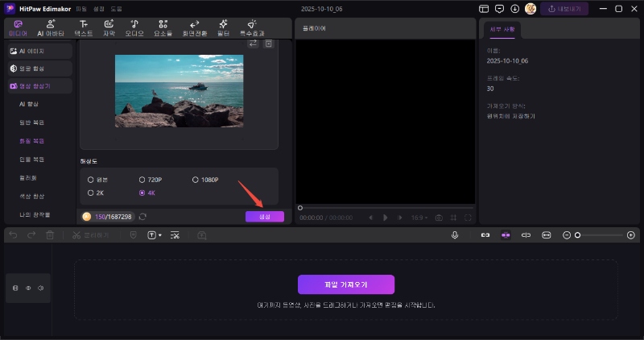Click the 파일 가져오기 import button
This screenshot has width=644, height=340.
pyautogui.click(x=345, y=284)
